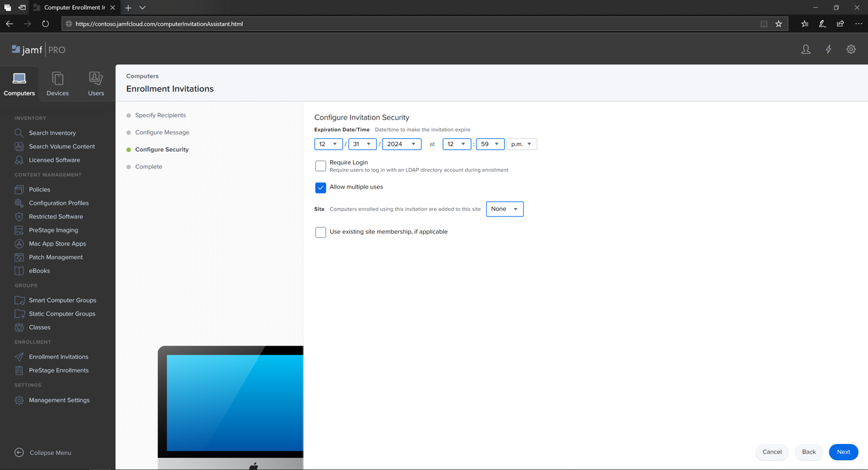The width and height of the screenshot is (868, 470).
Task: Click the Management Settings gear icon
Action: (x=19, y=400)
